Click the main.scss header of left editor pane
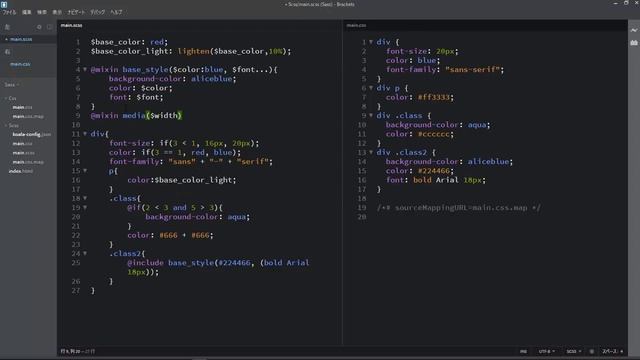Screen dimensions: 640x360 coord(71,25)
